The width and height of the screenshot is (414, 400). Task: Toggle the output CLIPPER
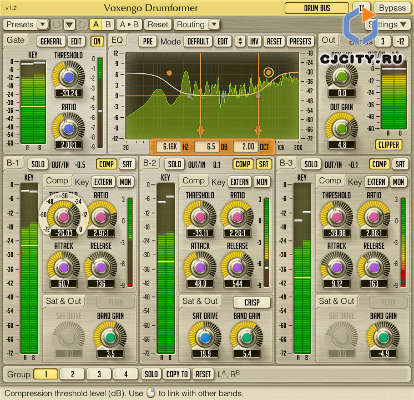tap(389, 145)
